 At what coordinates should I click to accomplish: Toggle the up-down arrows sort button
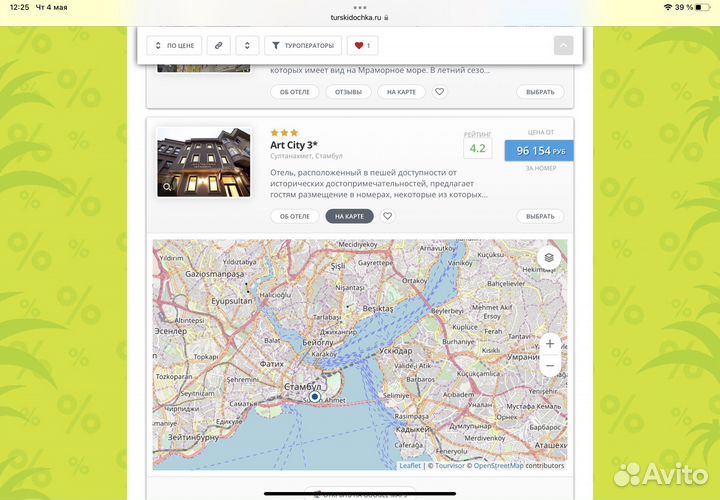tap(247, 45)
